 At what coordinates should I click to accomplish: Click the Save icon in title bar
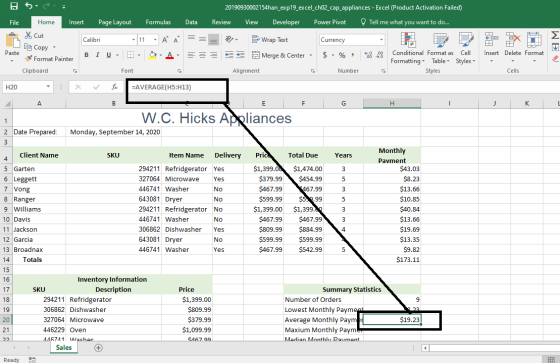pyautogui.click(x=14, y=6)
